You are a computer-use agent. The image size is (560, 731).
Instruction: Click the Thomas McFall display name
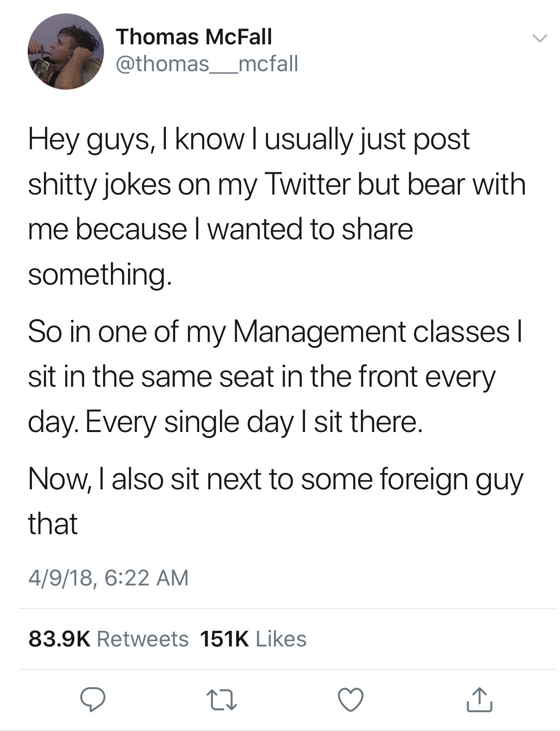coord(194,37)
